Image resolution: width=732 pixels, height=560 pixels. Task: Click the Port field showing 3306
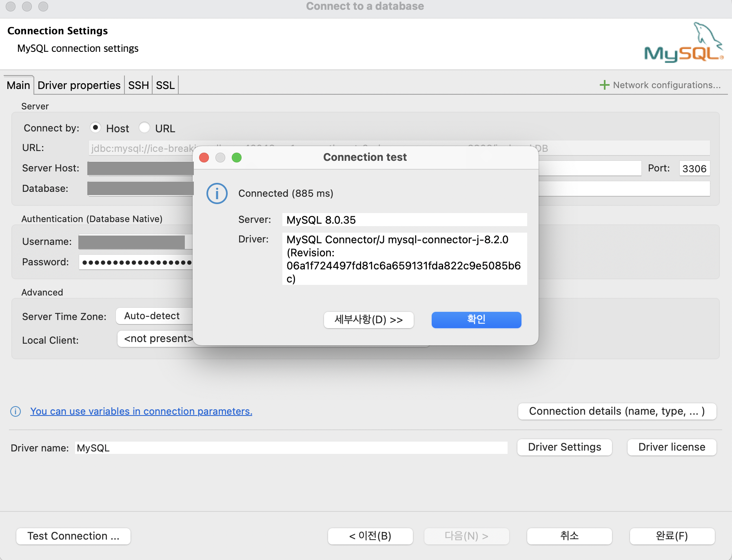694,169
